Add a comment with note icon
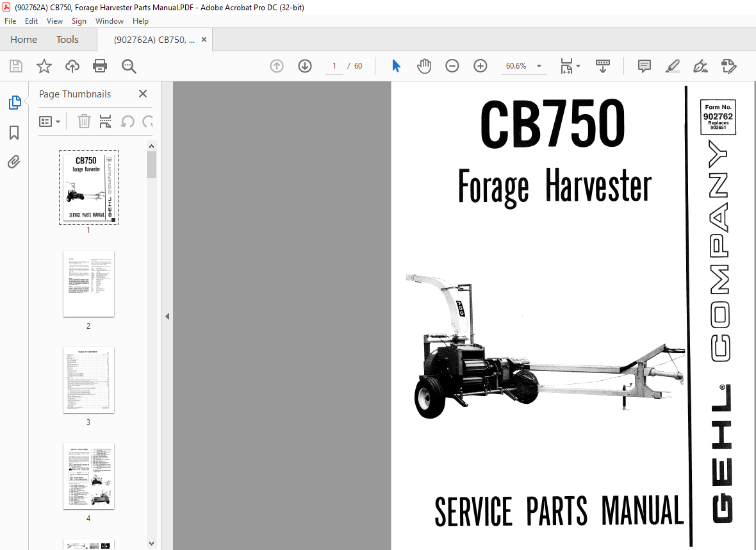This screenshot has height=550, width=756. coord(644,66)
